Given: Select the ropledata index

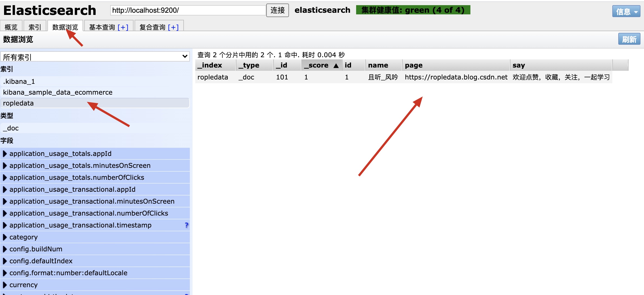Looking at the screenshot, I should 95,103.
